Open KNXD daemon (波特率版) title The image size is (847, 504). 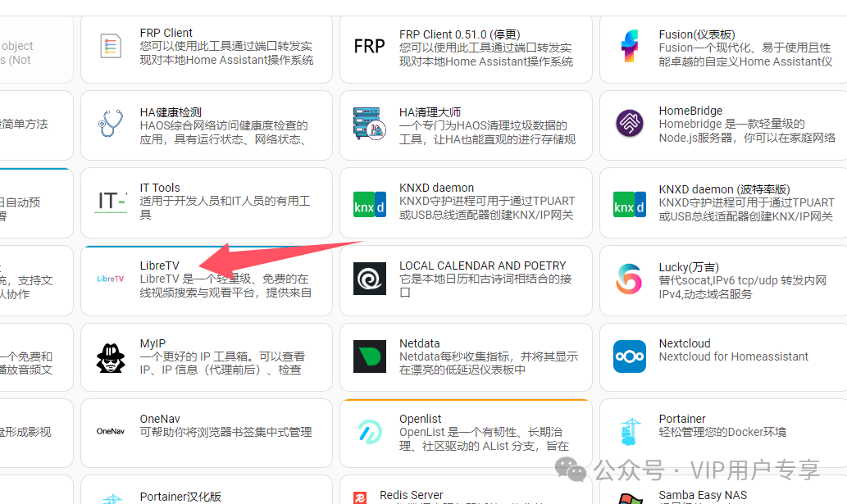(724, 189)
